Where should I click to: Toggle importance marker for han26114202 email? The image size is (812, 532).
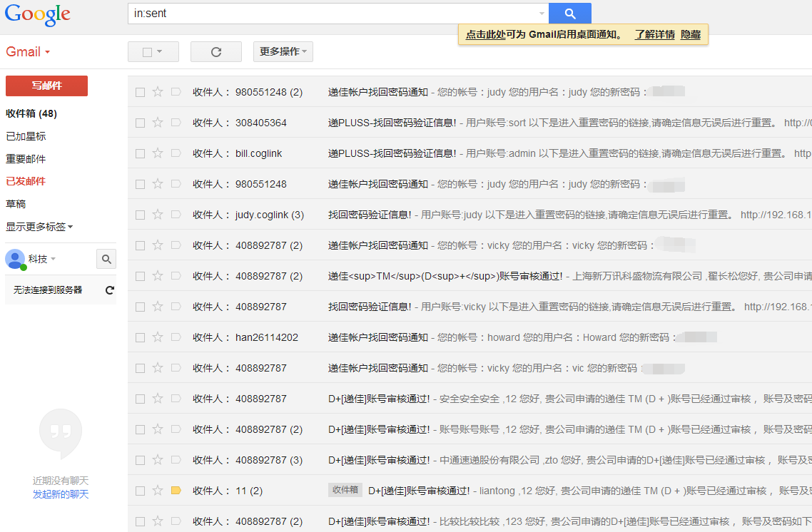(176, 337)
